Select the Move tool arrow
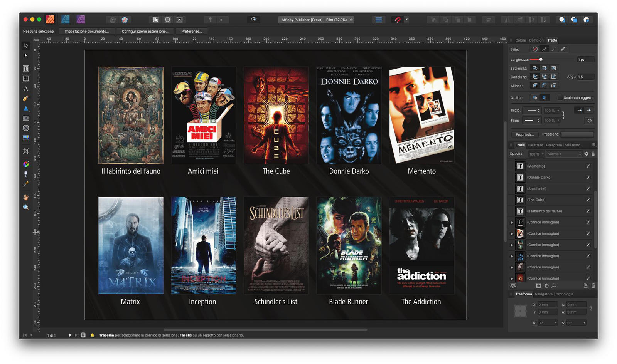617x364 pixels. [26, 45]
